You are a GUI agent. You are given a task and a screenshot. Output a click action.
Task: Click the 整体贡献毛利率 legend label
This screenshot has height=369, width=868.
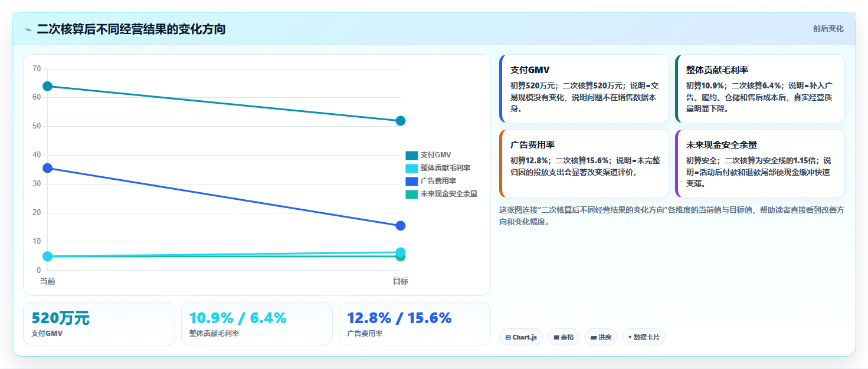tap(446, 168)
